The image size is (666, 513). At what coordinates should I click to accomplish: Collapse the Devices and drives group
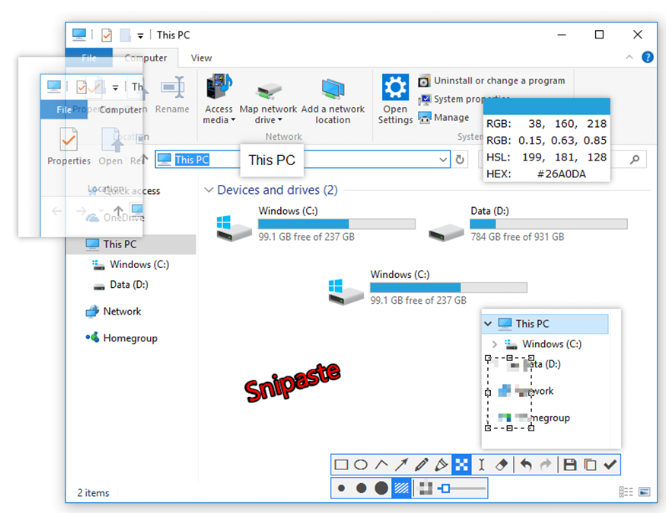(209, 190)
